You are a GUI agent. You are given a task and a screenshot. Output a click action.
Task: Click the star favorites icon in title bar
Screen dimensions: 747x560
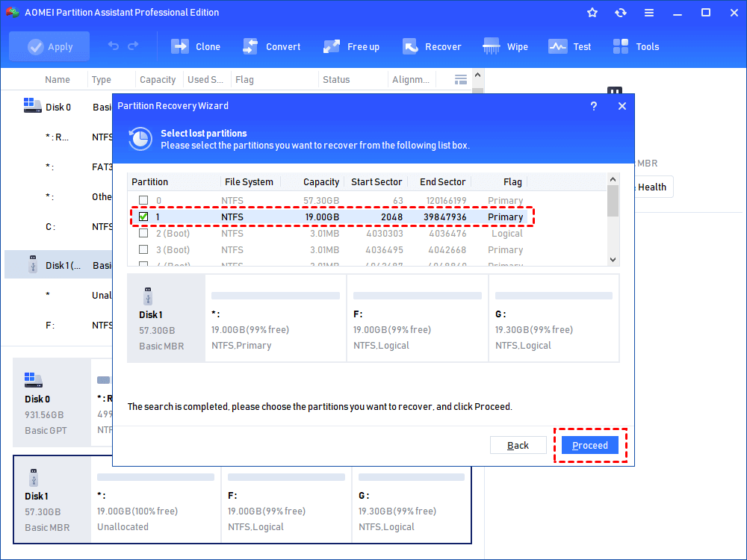pos(592,13)
